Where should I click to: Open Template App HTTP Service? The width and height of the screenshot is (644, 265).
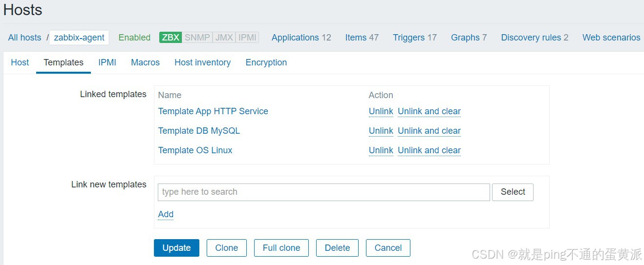tap(213, 111)
